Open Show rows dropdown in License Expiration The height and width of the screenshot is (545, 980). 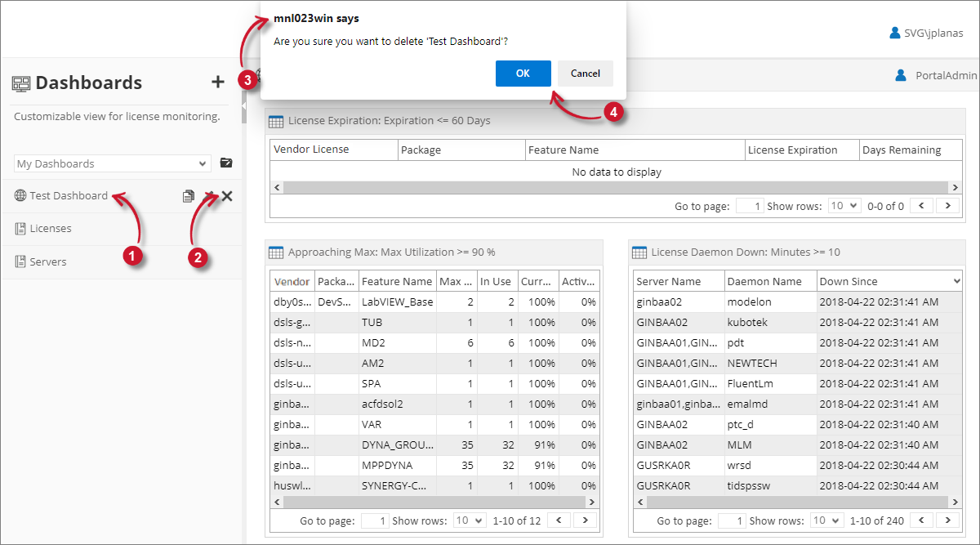click(x=844, y=206)
